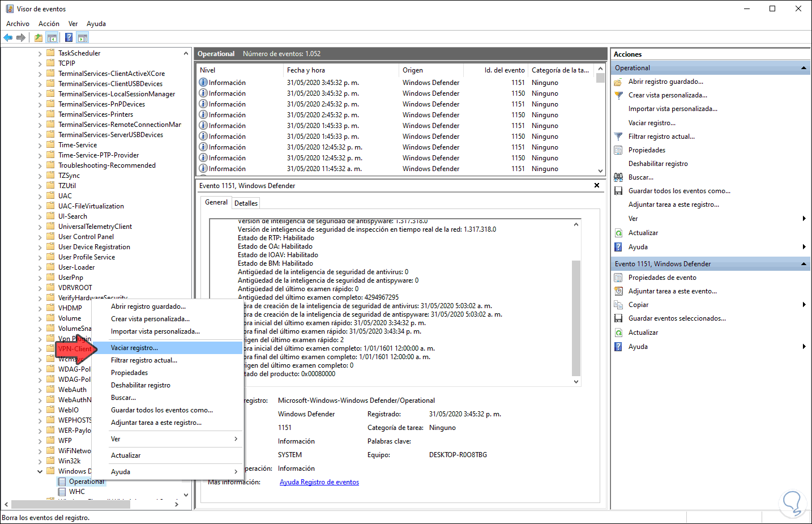Viewport: 812px width, 524px height.
Task: Click the blue Help question mark toolbar icon
Action: coord(69,38)
